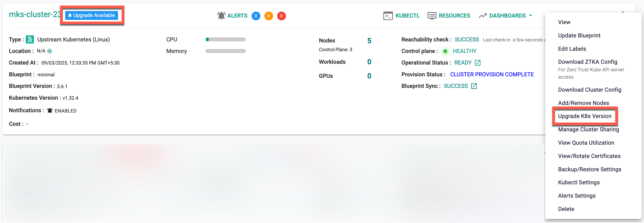Screen dimensions: 644x223
Task: Open the Kubectl terminal icon
Action: tap(388, 16)
